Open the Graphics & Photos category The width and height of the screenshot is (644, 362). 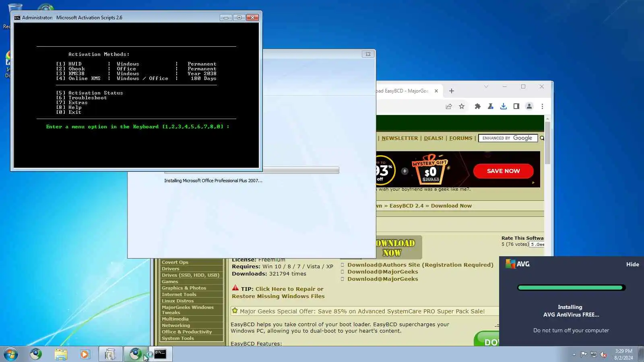[x=184, y=288]
